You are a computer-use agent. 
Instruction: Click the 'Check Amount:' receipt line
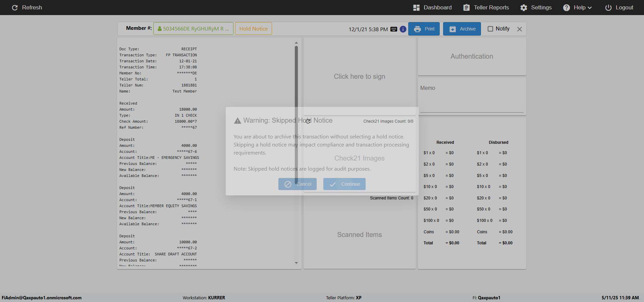pos(158,121)
